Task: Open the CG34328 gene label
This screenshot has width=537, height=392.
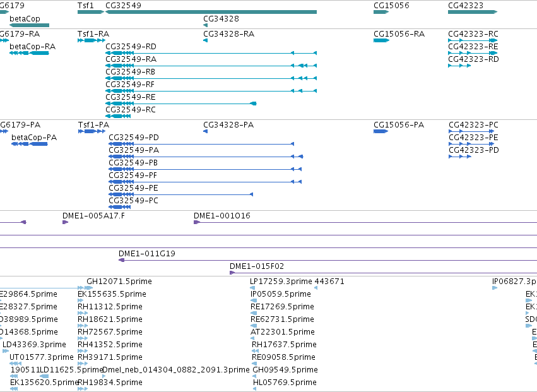Action: [x=221, y=18]
